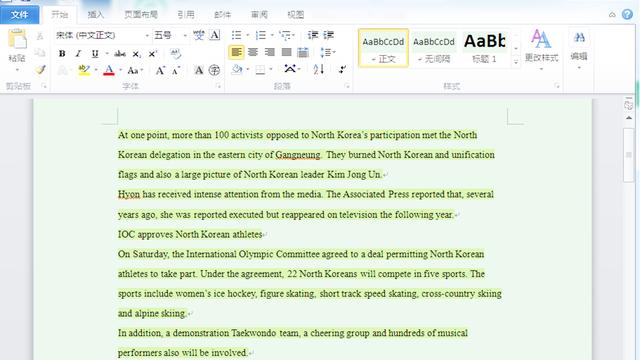Expand the styles gallery
Screen dimensions: 640x360
tap(516, 62)
